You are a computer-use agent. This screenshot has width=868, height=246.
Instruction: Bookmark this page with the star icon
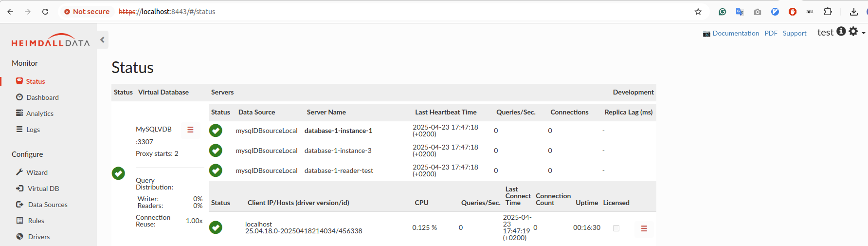pos(698,12)
